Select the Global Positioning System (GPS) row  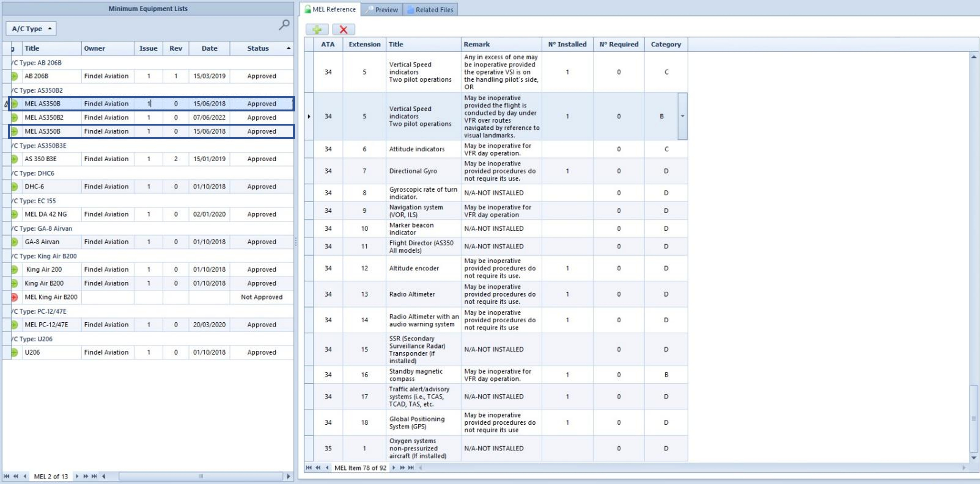coord(496,422)
